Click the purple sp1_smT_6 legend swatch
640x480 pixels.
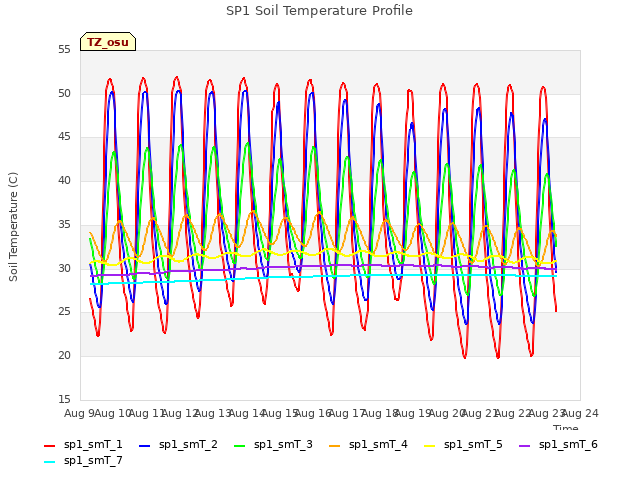click(524, 446)
